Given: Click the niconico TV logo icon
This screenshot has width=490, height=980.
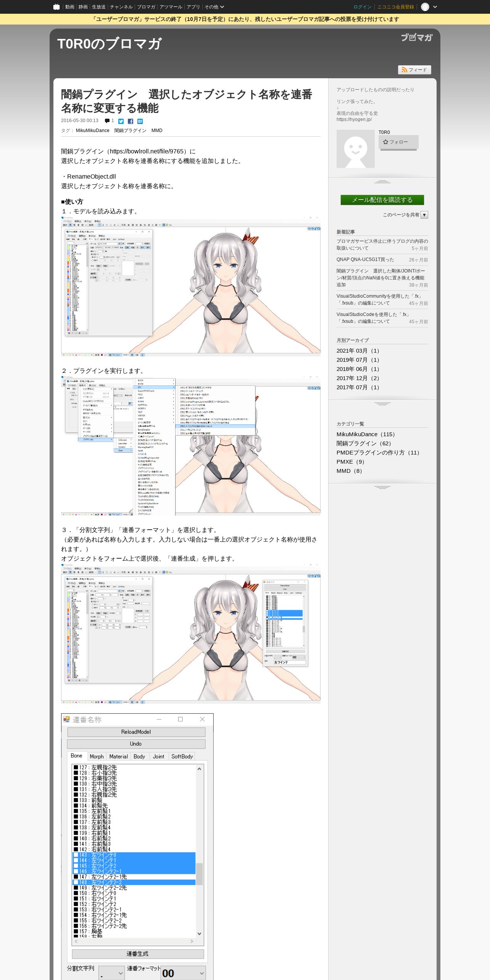Looking at the screenshot, I should click(56, 7).
